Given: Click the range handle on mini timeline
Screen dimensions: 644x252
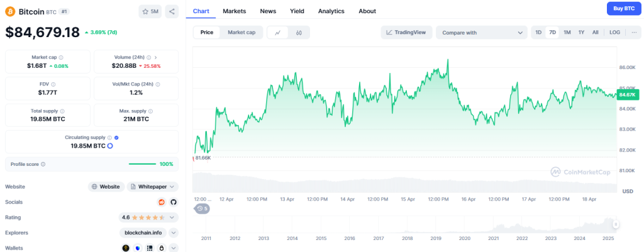Looking at the screenshot, I should pos(616,224).
